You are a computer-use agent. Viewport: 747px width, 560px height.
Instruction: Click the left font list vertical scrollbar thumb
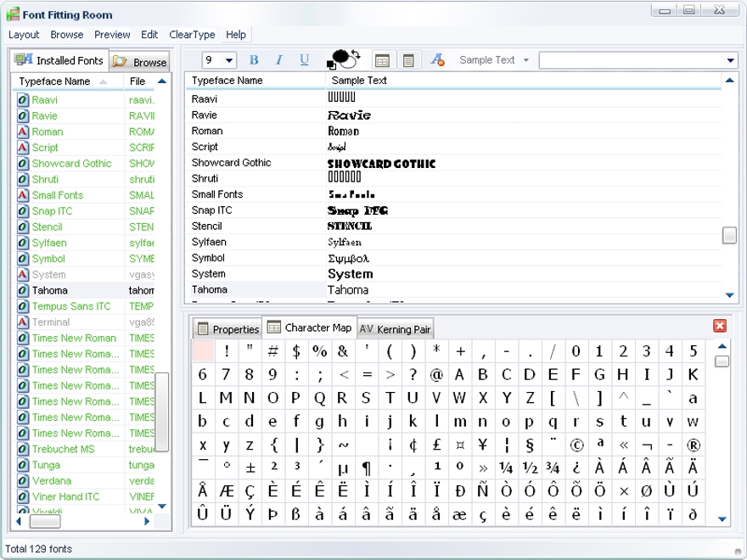pyautogui.click(x=162, y=412)
